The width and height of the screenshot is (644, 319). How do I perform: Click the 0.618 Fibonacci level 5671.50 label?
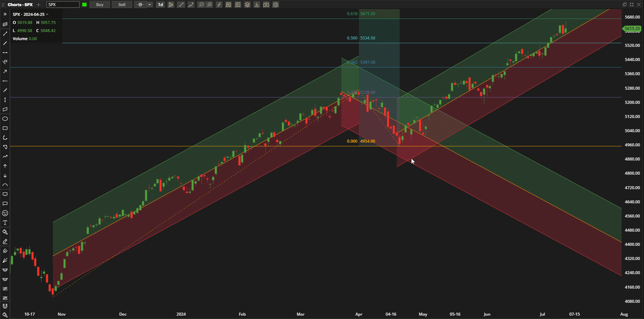(361, 14)
